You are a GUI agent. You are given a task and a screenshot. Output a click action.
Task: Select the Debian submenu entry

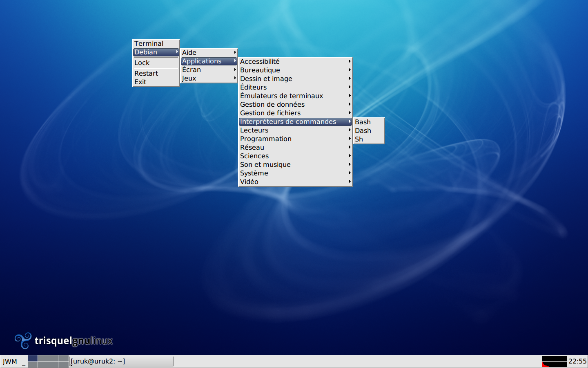pyautogui.click(x=156, y=52)
